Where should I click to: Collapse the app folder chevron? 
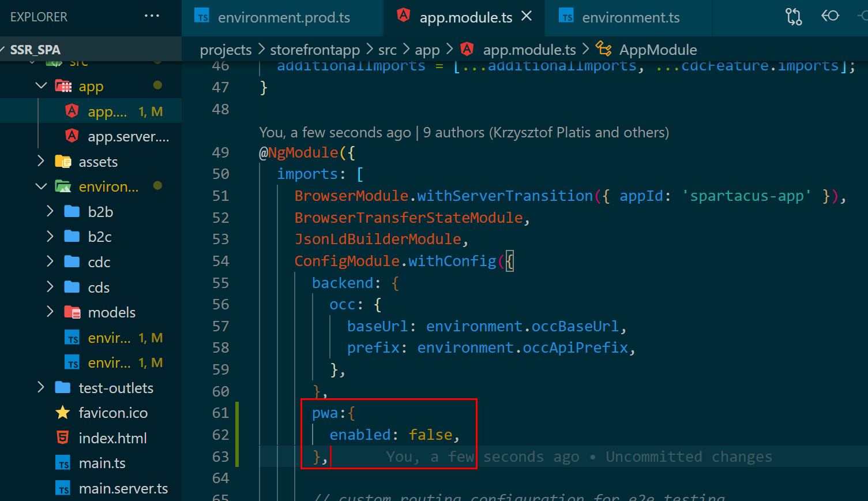(x=41, y=86)
